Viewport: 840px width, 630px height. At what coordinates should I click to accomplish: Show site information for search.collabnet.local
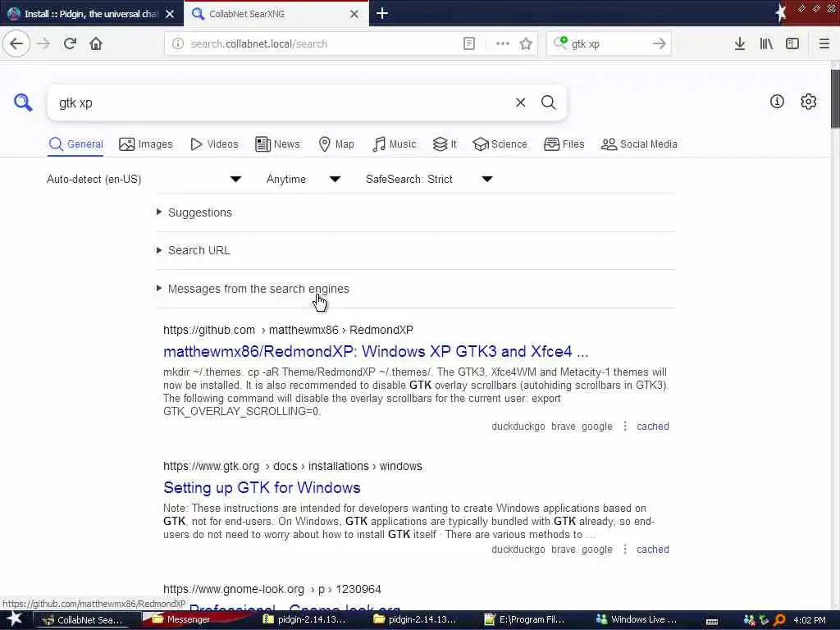tap(178, 44)
